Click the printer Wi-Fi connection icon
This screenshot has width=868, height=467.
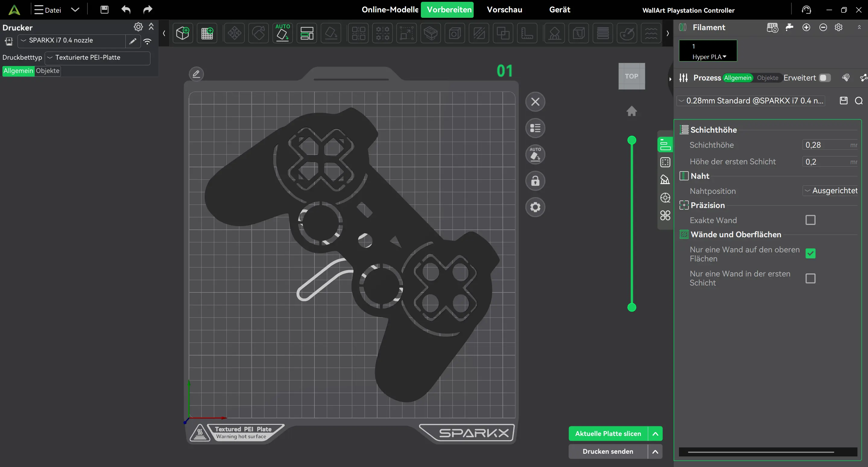(147, 41)
